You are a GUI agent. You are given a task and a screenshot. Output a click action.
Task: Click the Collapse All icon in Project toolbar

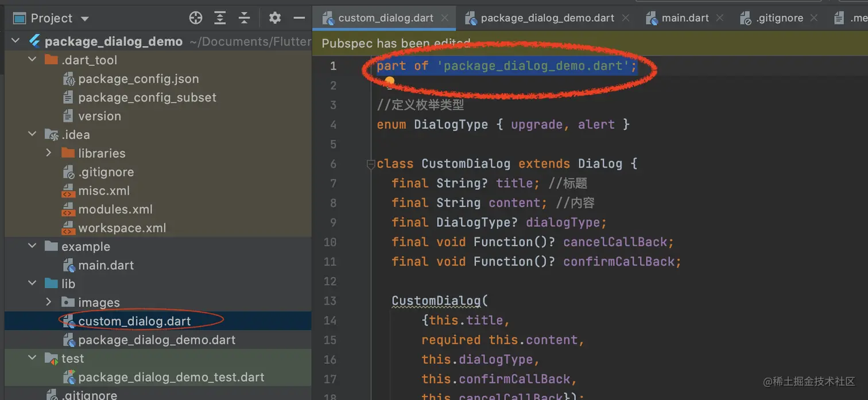point(245,18)
